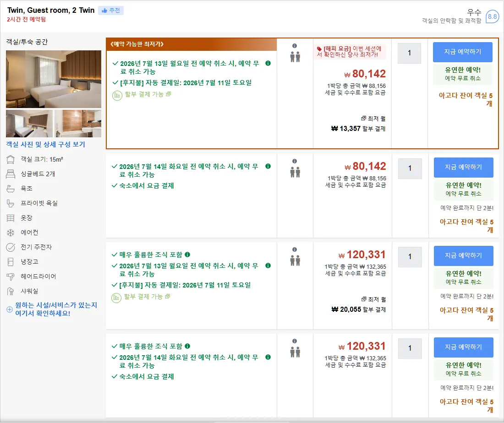Click occupancy info icon in ₩80,142 July 14 offer
The image size is (504, 423).
click(x=295, y=161)
